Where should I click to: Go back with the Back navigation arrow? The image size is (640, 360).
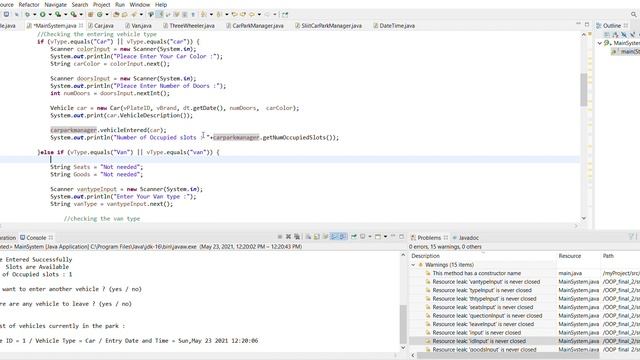coord(252,14)
